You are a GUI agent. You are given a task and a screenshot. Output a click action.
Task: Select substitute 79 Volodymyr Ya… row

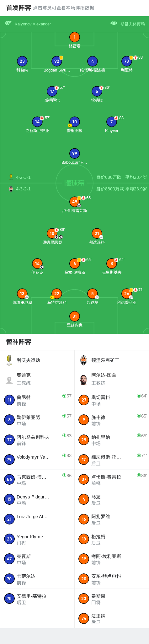[37, 460]
